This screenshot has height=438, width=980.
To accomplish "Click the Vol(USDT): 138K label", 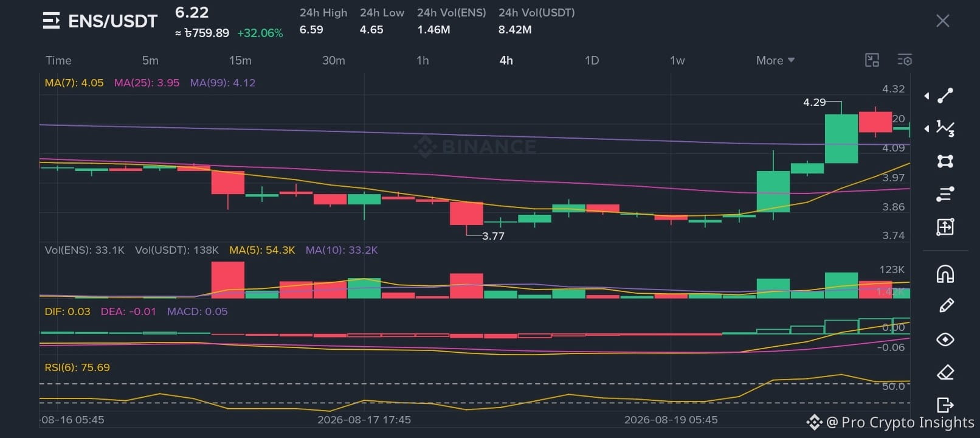I will 177,250.
